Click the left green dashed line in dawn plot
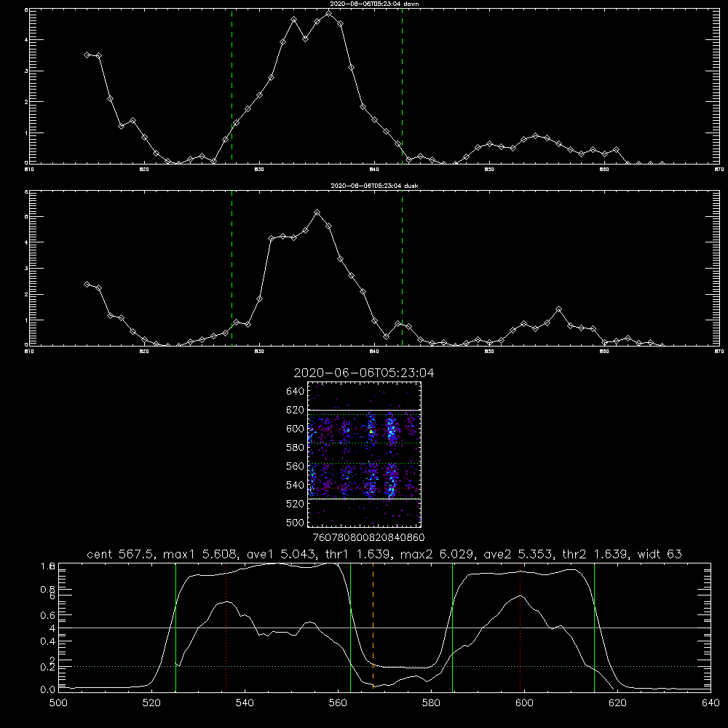Viewport: 728px width, 728px height. 232,86
